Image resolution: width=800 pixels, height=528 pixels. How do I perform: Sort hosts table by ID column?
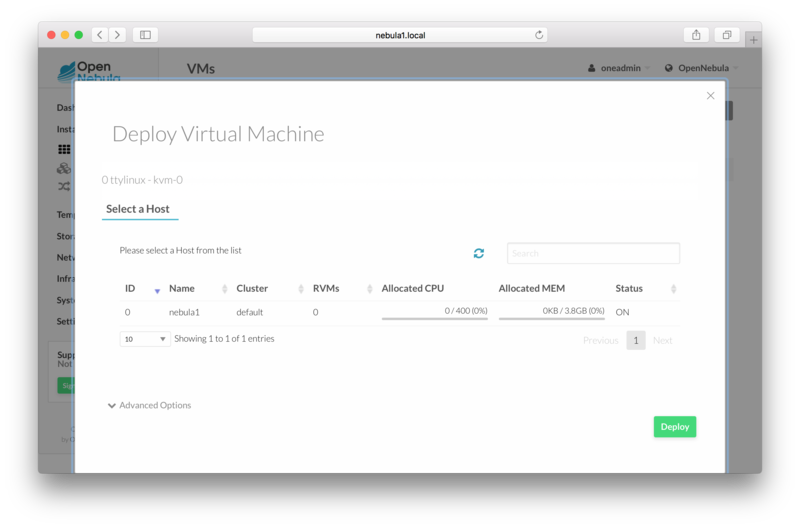pyautogui.click(x=142, y=289)
